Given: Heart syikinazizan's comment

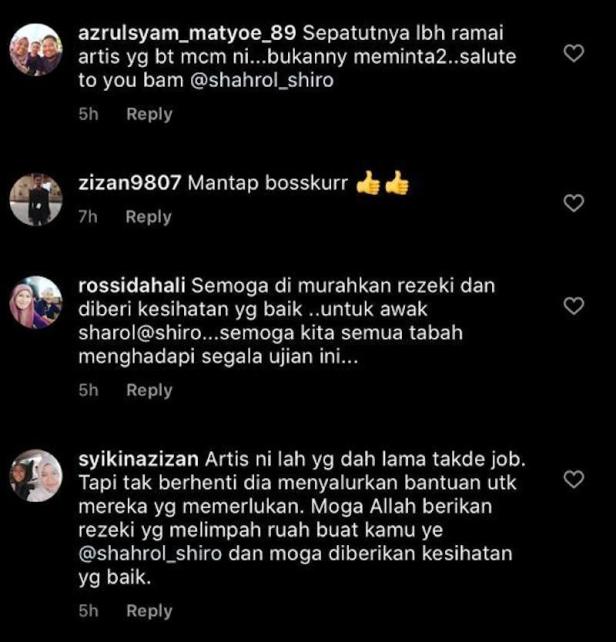Looking at the screenshot, I should point(573,479).
